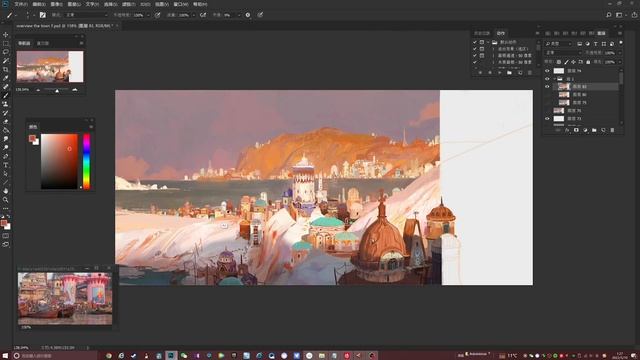Play the selected action in the Actions panel

pyautogui.click(x=500, y=73)
